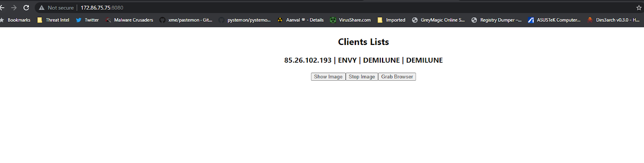Bookmark this page with star icon
Viewport: 644px width, 163px height.
pos(639,8)
